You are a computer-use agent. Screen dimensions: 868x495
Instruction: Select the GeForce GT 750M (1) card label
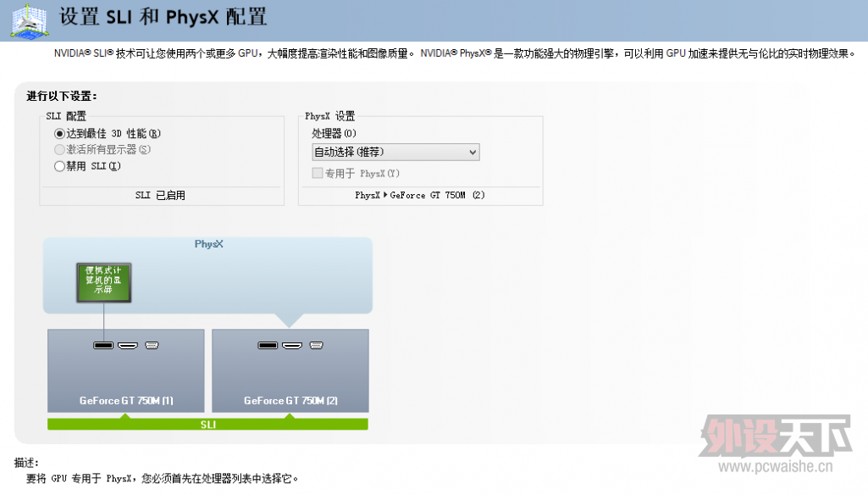126,400
